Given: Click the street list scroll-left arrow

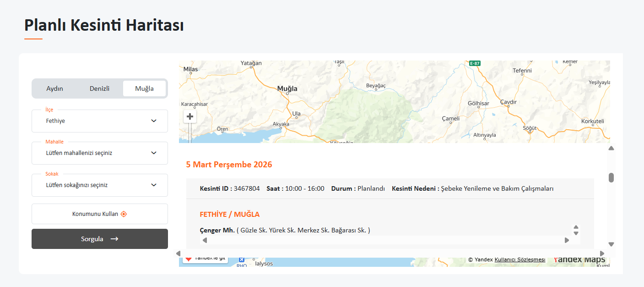Looking at the screenshot, I should 205,240.
